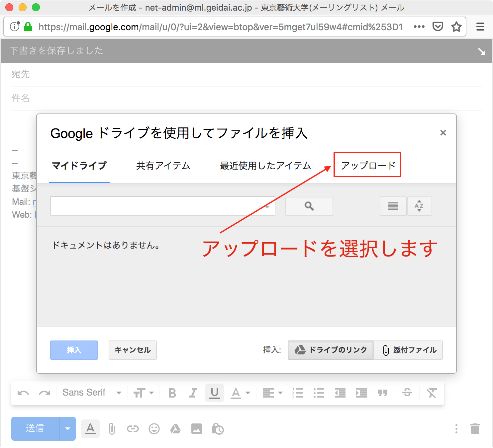Click the 挿入 button
Image resolution: width=493 pixels, height=448 pixels.
pyautogui.click(x=74, y=350)
